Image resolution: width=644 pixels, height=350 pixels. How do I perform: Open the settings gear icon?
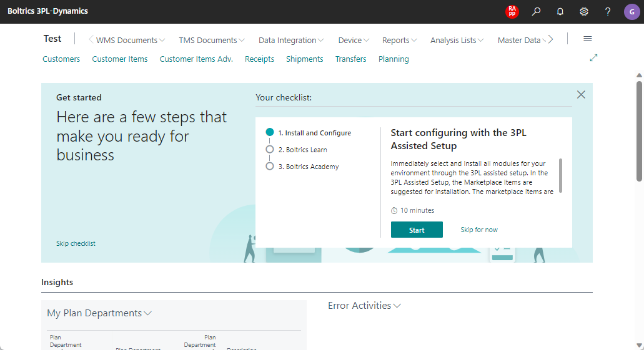tap(584, 12)
